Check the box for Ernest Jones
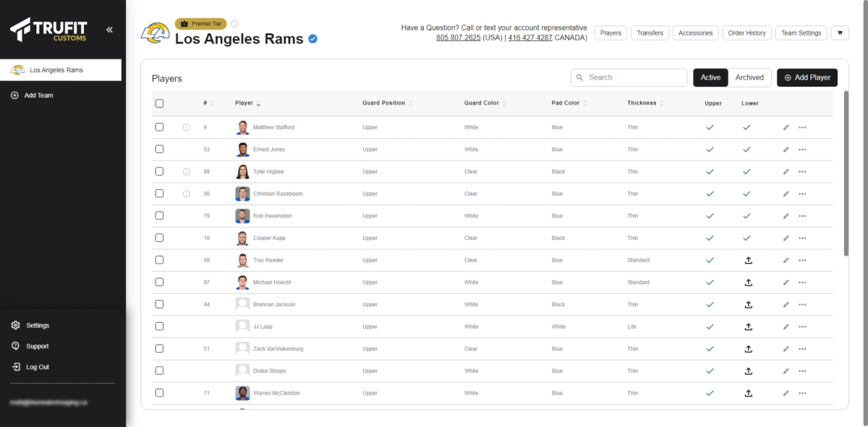Image resolution: width=868 pixels, height=427 pixels. [x=159, y=150]
